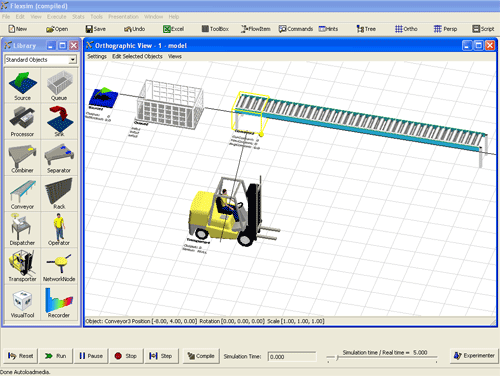Select the NetworkNode icon
500x376 pixels.
coord(59,266)
